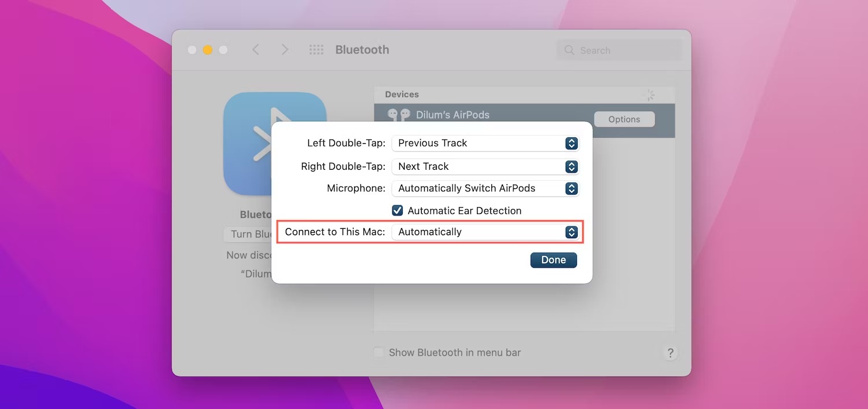Open Right Double-Tap dropdown
Screen dimensions: 868x409
point(485,166)
